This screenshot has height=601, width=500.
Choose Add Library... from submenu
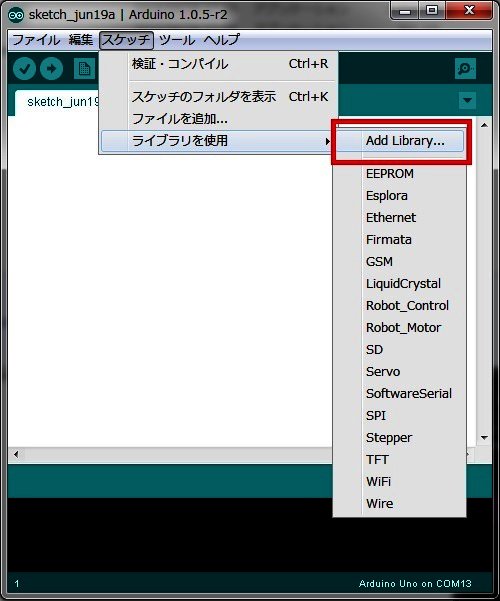[x=400, y=141]
